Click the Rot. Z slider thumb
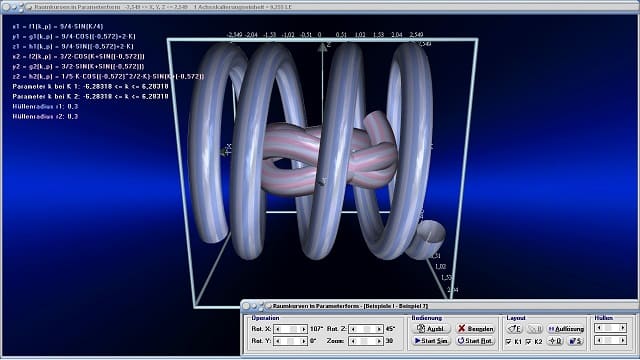 coord(367,329)
